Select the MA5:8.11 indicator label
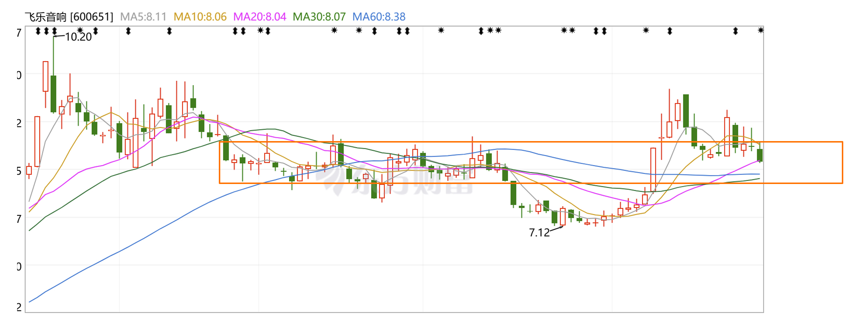868x328 pixels. [x=143, y=17]
